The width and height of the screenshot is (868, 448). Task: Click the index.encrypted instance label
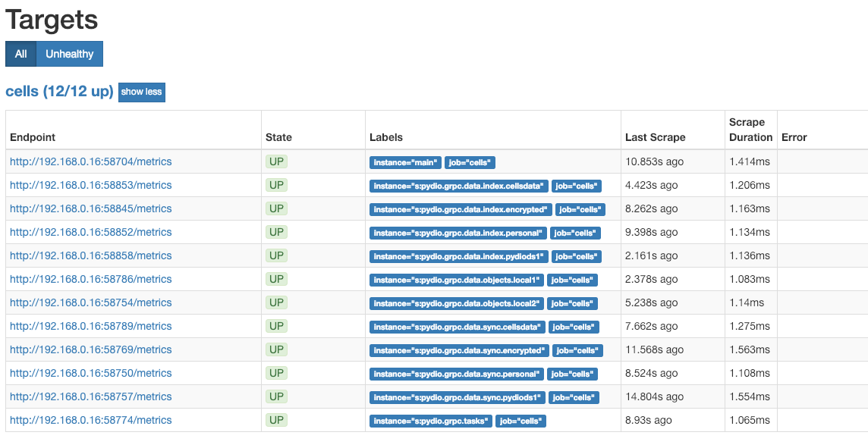pos(461,210)
